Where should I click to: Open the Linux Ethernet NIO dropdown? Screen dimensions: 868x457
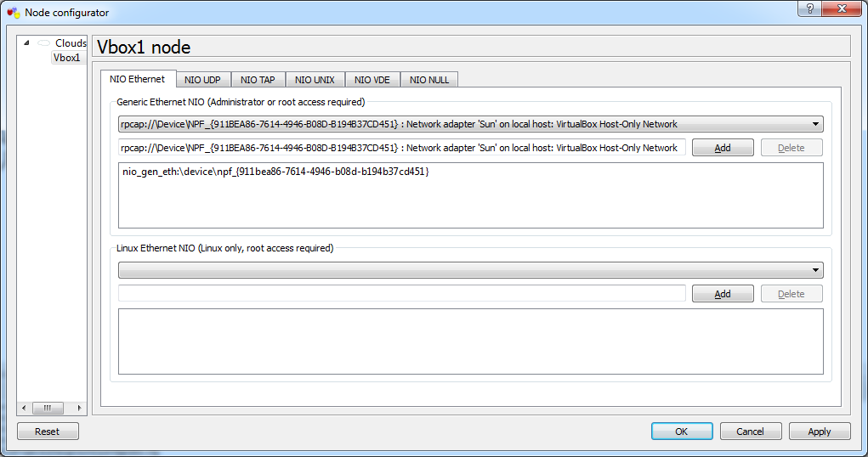(x=470, y=270)
